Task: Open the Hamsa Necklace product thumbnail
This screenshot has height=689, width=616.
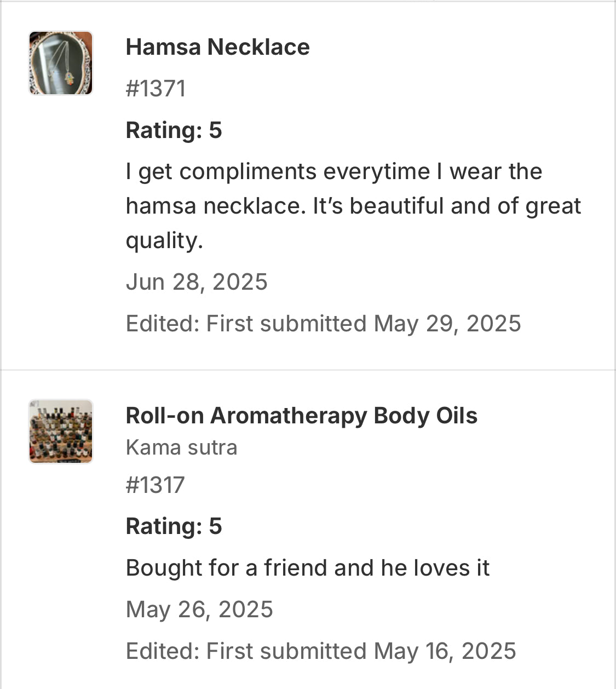Action: coord(61,63)
